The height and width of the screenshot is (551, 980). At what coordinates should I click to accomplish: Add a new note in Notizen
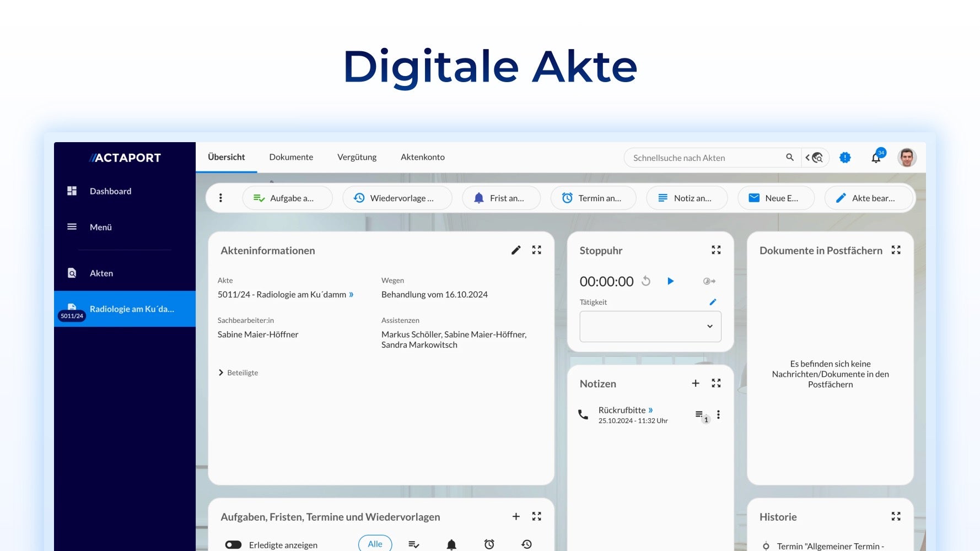[696, 383]
